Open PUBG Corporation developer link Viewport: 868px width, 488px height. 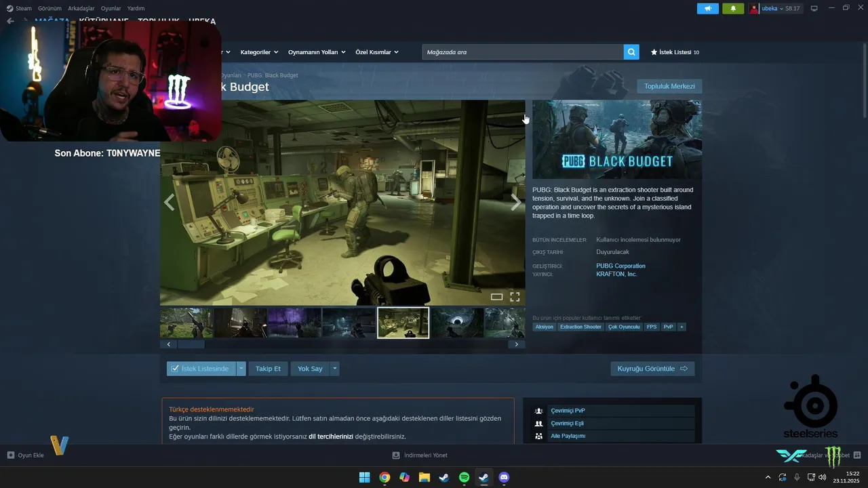coord(620,266)
